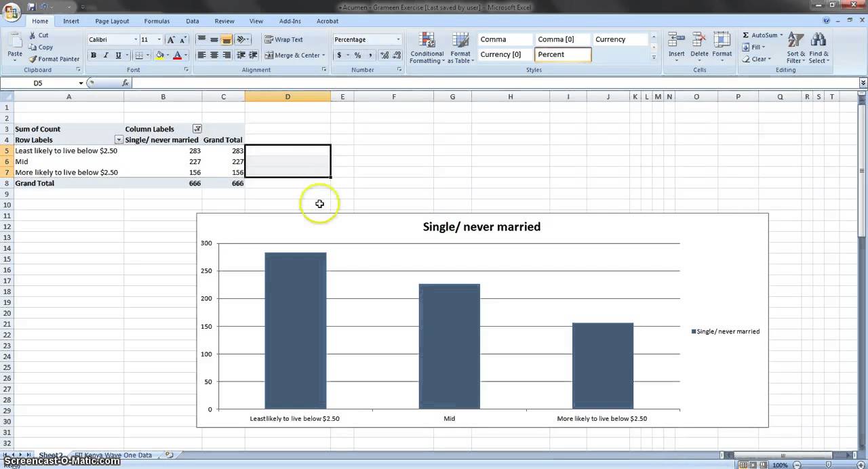Select the Currency cell style

tap(620, 39)
